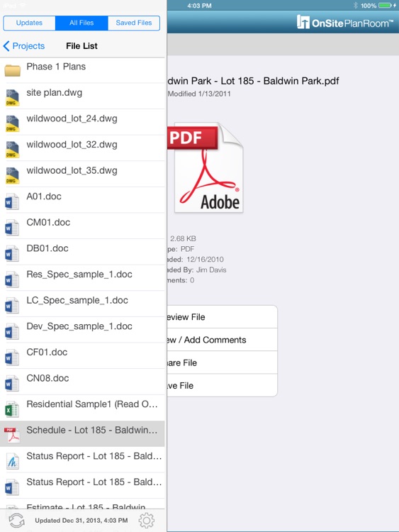Open Dev_Spec_sample_1.doc file name
This screenshot has height=532, width=399.
[79, 326]
